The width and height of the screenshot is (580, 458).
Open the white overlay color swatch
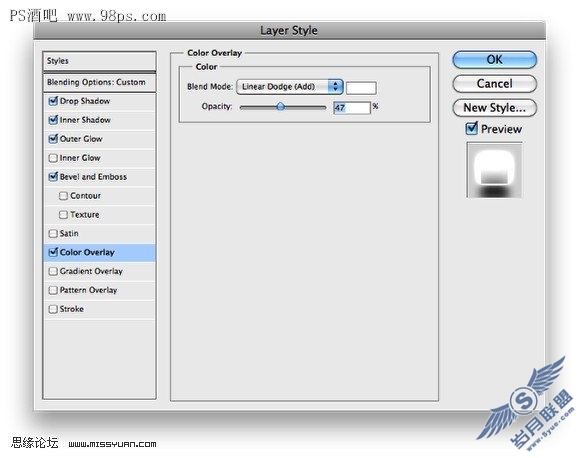(x=361, y=88)
